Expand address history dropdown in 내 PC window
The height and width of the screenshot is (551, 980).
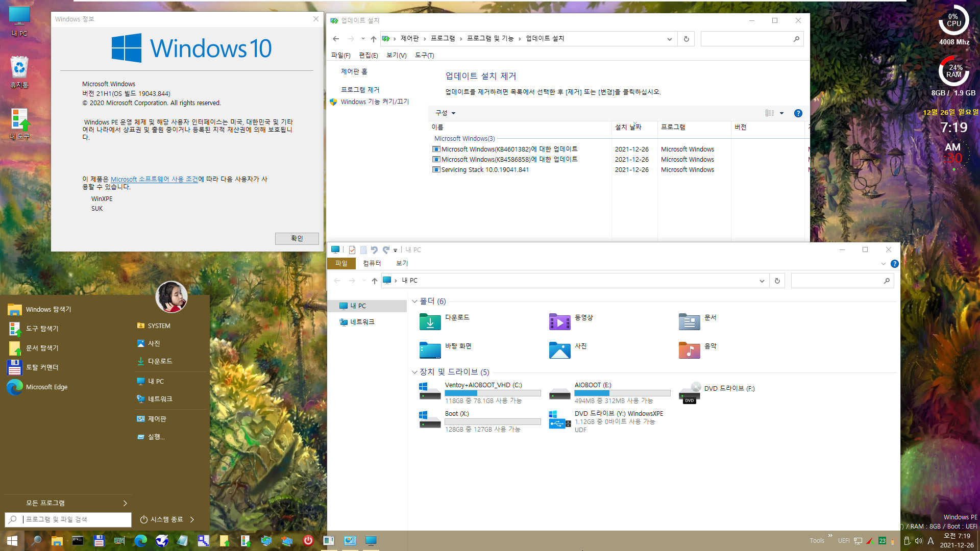(762, 281)
